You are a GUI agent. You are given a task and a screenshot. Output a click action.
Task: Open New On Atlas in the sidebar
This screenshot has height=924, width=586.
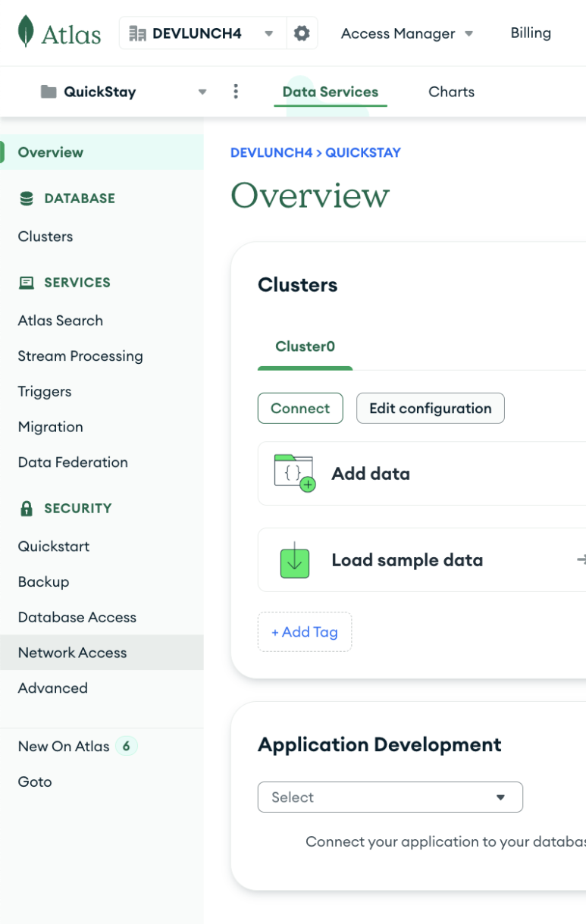pos(102,747)
